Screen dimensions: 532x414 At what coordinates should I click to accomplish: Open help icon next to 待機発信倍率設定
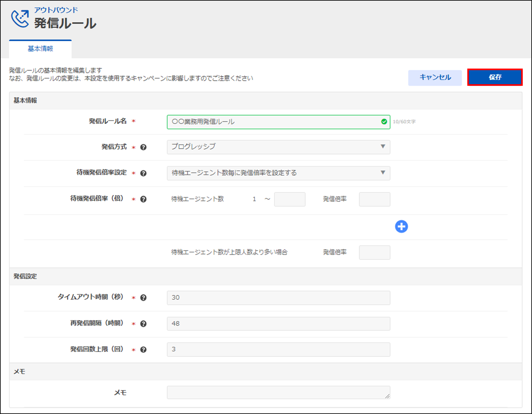pos(143,173)
